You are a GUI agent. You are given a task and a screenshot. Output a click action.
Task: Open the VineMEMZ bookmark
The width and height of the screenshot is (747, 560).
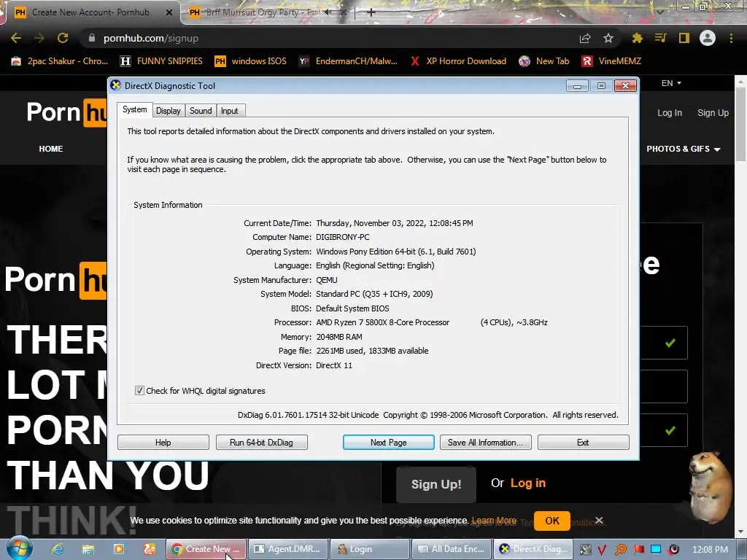[612, 61]
